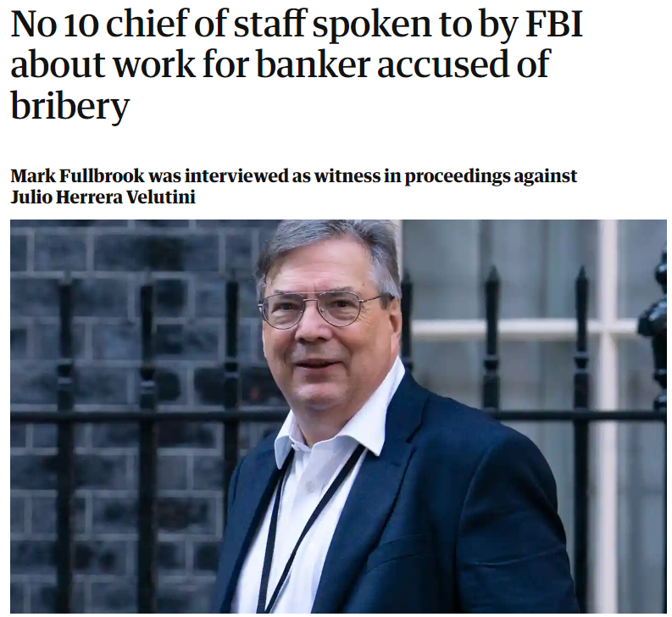The width and height of the screenshot is (672, 617).
Task: Click "No 10" at start of headline
Action: [54, 25]
